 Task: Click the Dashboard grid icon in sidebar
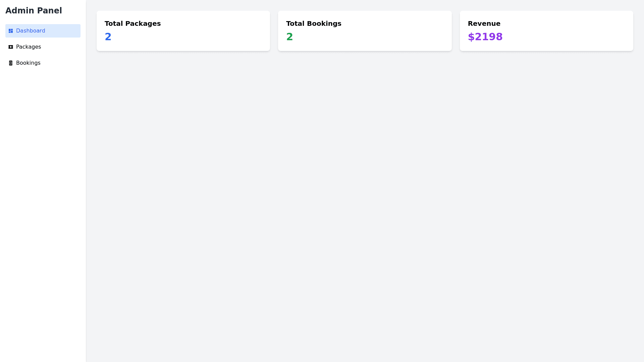[x=11, y=31]
